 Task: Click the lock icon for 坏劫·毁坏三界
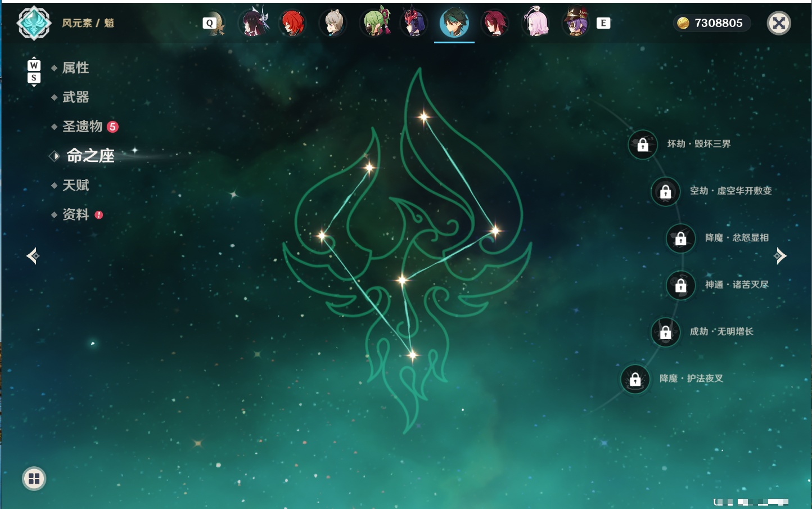point(643,145)
